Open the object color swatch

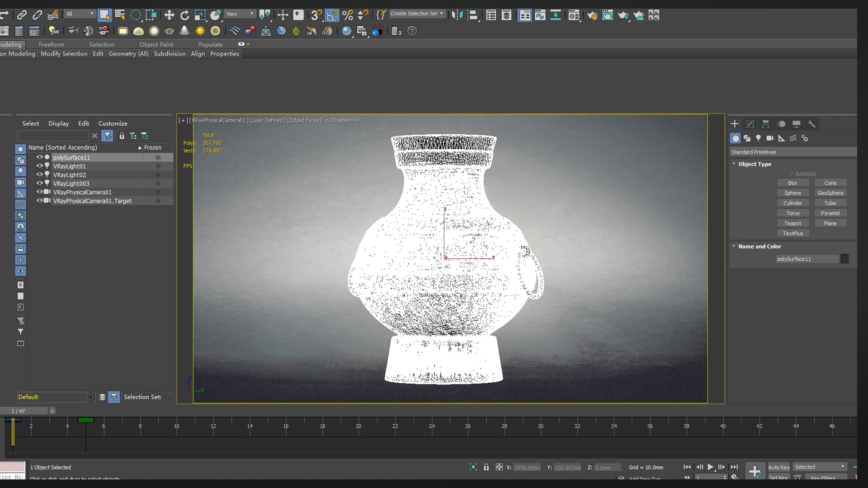[x=844, y=259]
